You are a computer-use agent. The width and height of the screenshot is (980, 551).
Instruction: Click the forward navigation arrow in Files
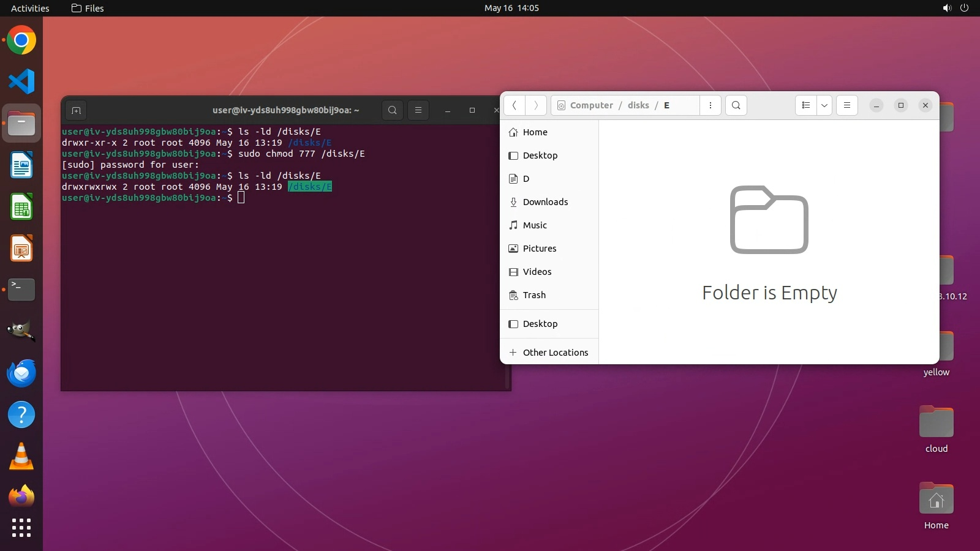(x=536, y=105)
